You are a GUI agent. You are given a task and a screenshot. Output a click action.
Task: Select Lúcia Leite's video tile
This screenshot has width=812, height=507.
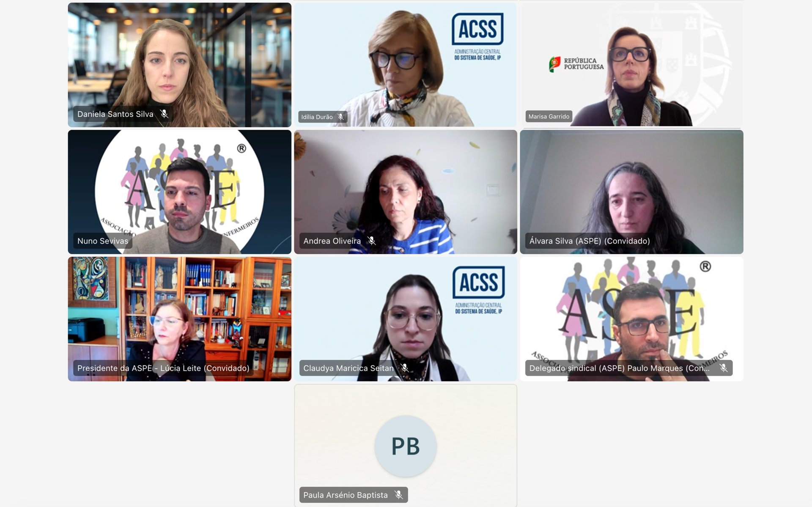179,319
